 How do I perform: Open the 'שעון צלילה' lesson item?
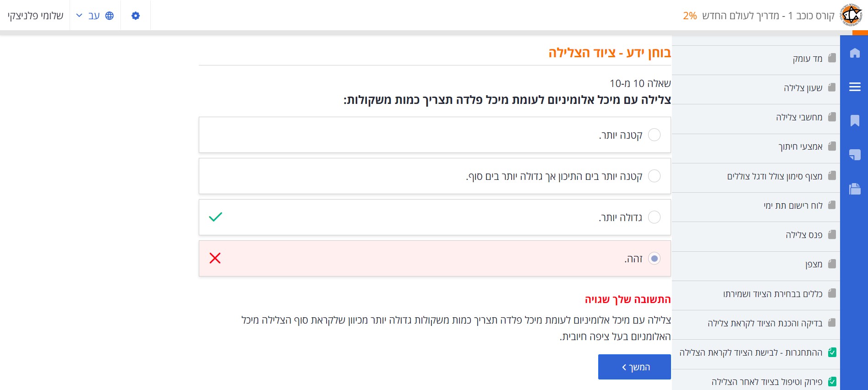802,88
